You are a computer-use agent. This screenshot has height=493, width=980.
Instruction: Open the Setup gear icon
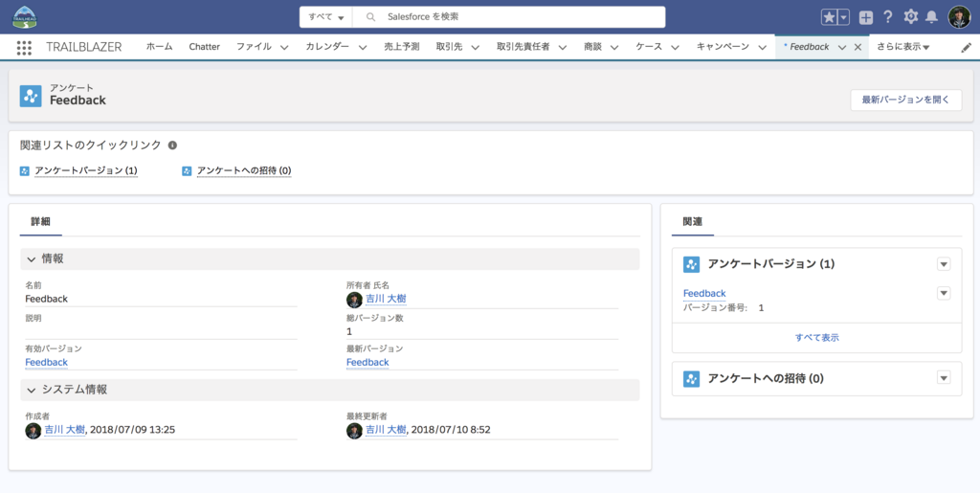[911, 17]
